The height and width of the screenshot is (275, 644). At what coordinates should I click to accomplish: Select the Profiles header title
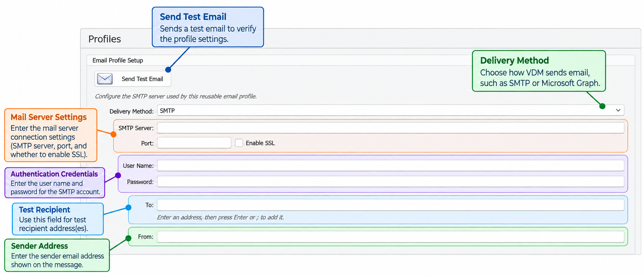pos(104,39)
